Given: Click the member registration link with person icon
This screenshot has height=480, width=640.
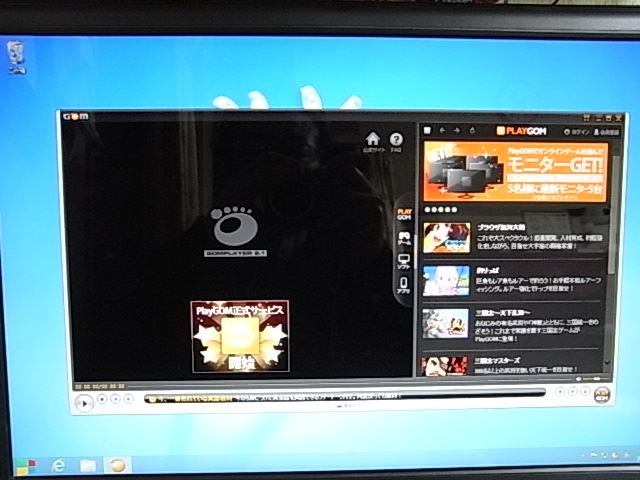Looking at the screenshot, I should (606, 132).
